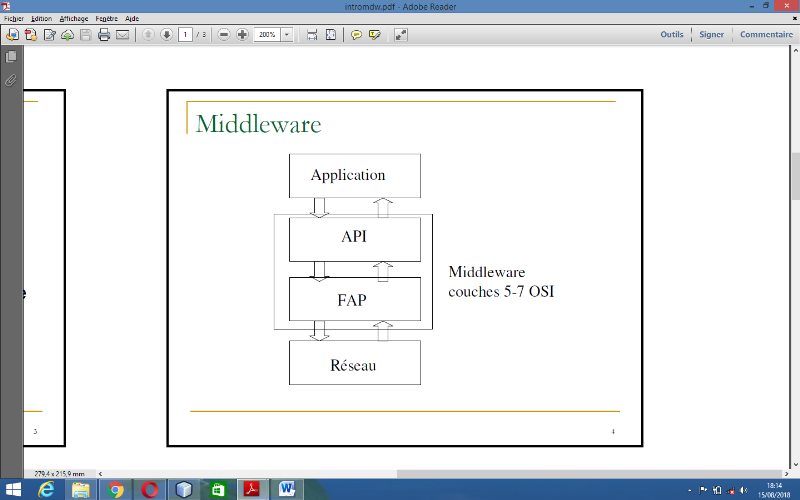Viewport: 800px width, 500px height.
Task: Add a sticky note comment
Action: tap(356, 35)
